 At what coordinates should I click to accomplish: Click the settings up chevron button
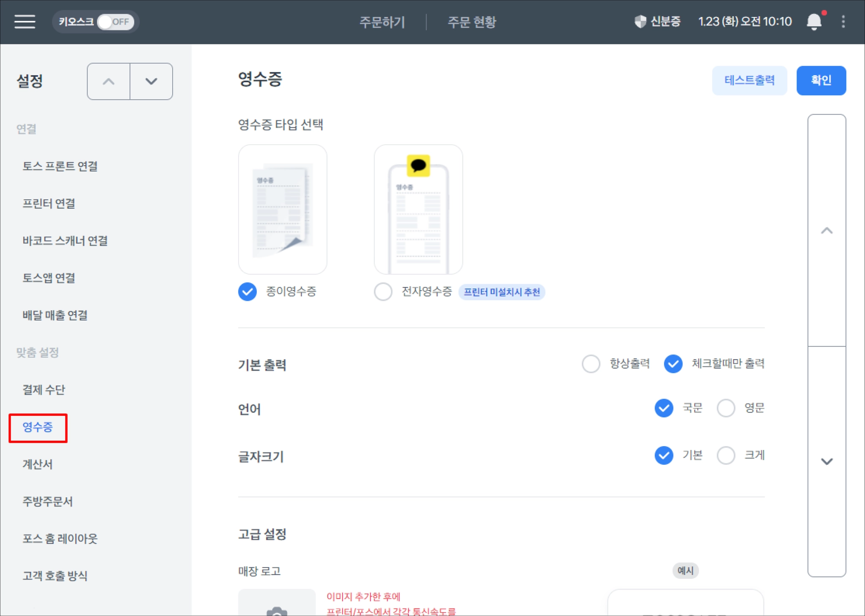109,82
